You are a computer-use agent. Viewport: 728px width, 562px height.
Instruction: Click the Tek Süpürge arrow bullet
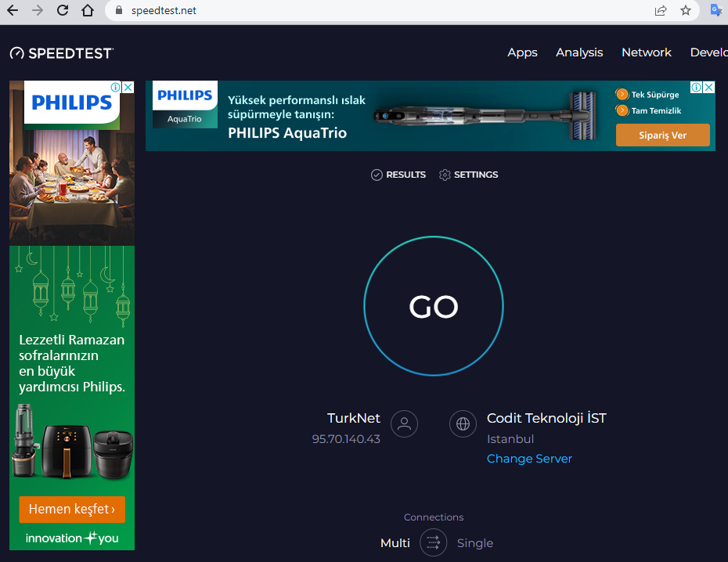(x=622, y=95)
